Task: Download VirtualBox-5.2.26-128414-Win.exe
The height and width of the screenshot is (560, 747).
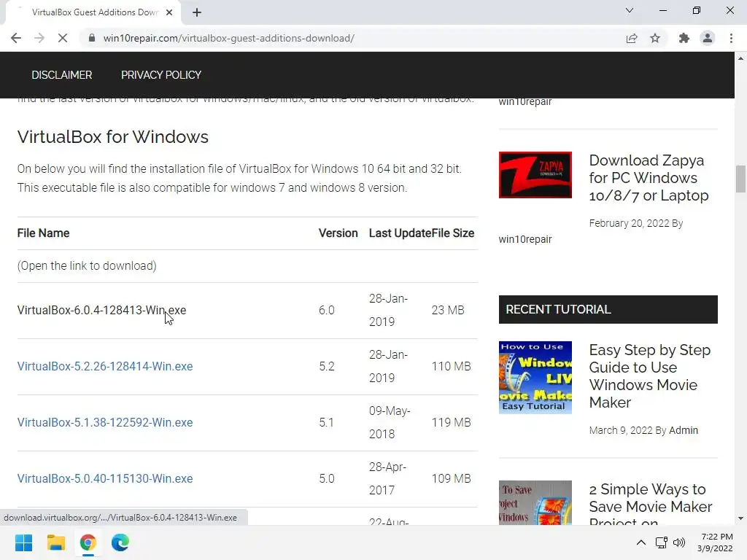Action: coord(105,366)
